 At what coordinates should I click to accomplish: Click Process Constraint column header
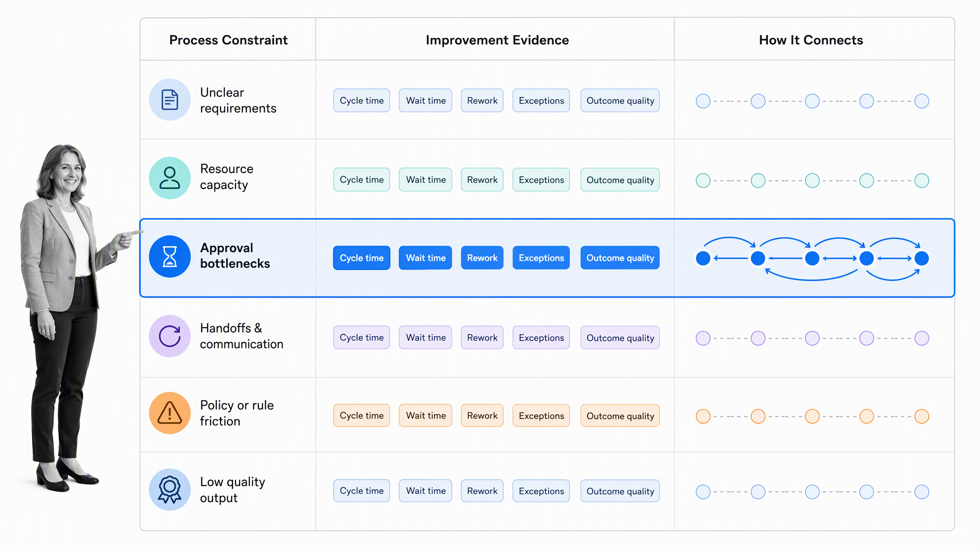click(x=228, y=40)
